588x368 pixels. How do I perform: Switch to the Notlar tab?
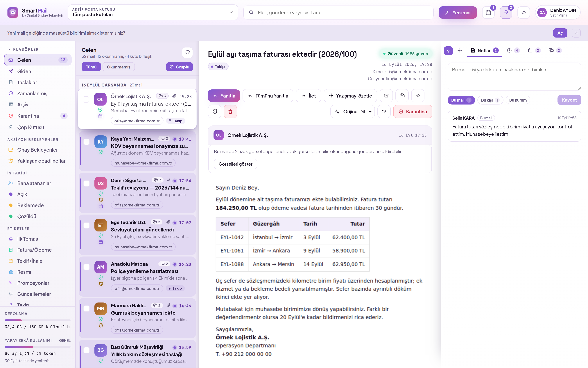485,51
